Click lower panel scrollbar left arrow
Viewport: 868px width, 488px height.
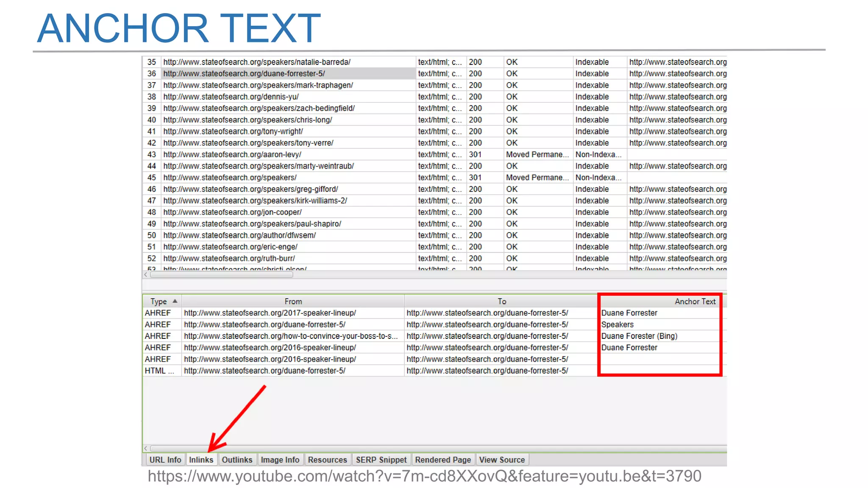point(146,448)
